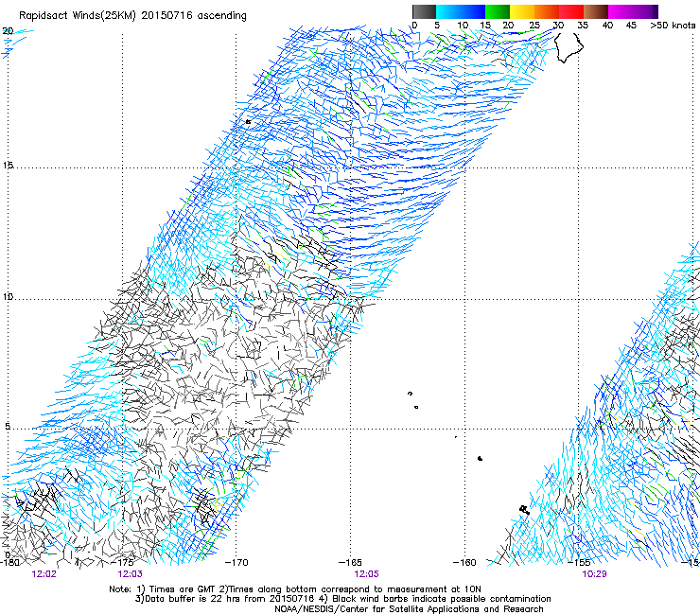Click the latitude '10' axis label

[x=8, y=296]
